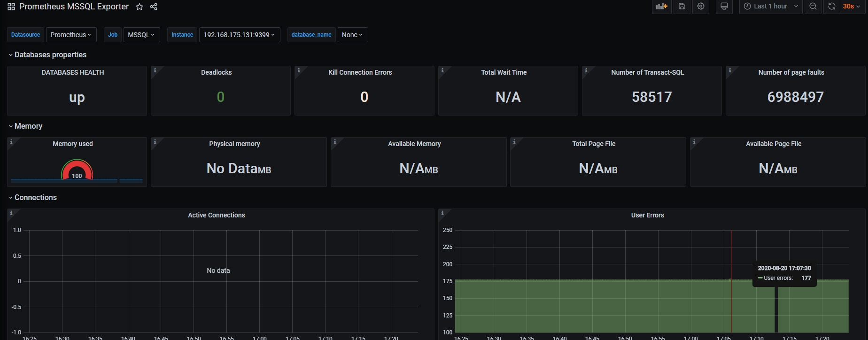Show info for Total Wait Time panel
Image resolution: width=868 pixels, height=340 pixels.
click(442, 70)
